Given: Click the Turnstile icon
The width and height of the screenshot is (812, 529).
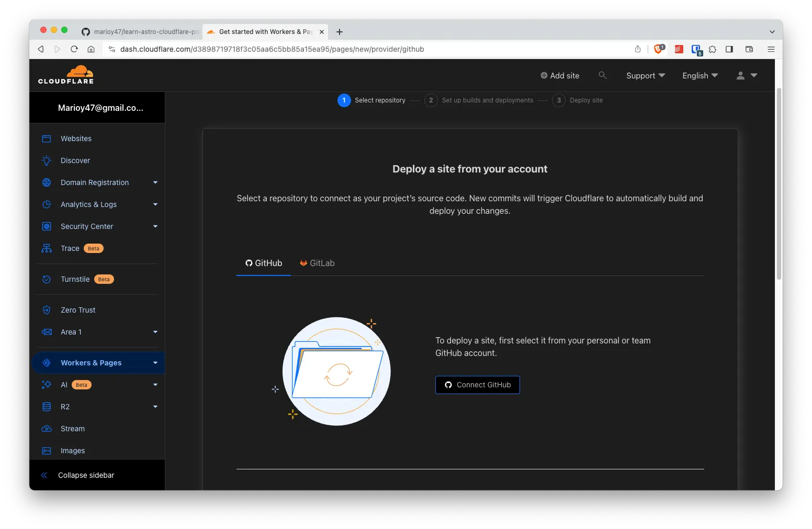Looking at the screenshot, I should [x=47, y=279].
